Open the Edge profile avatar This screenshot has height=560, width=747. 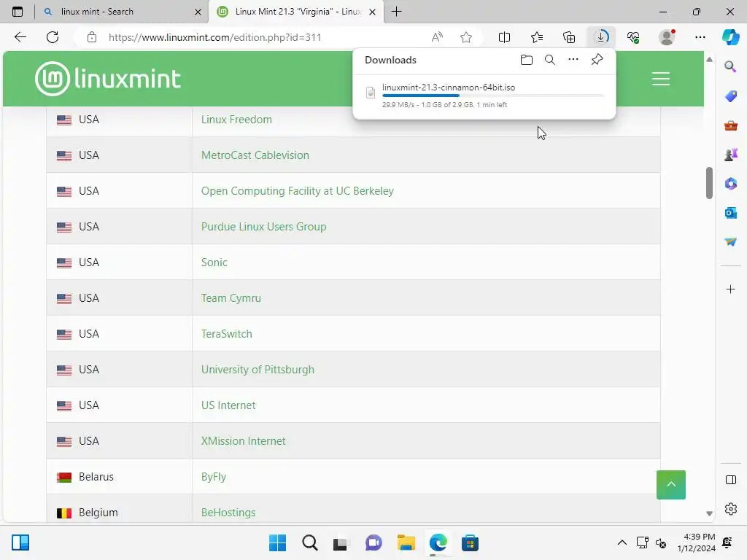[x=667, y=37]
